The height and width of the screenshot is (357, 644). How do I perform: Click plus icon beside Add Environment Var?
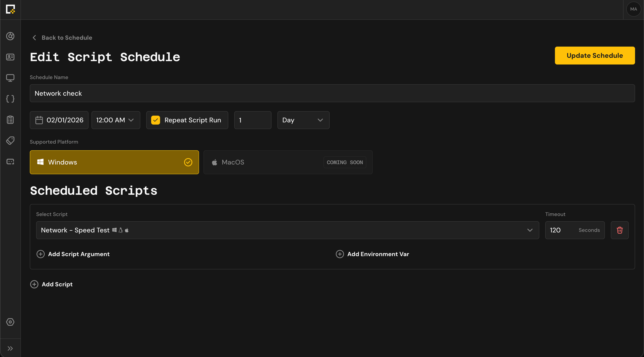click(x=340, y=254)
